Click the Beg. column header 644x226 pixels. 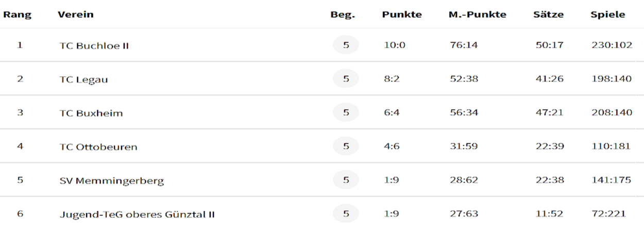pos(343,15)
